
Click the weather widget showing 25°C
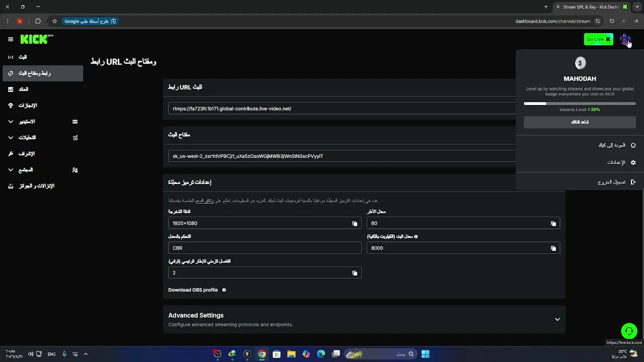[x=625, y=354]
